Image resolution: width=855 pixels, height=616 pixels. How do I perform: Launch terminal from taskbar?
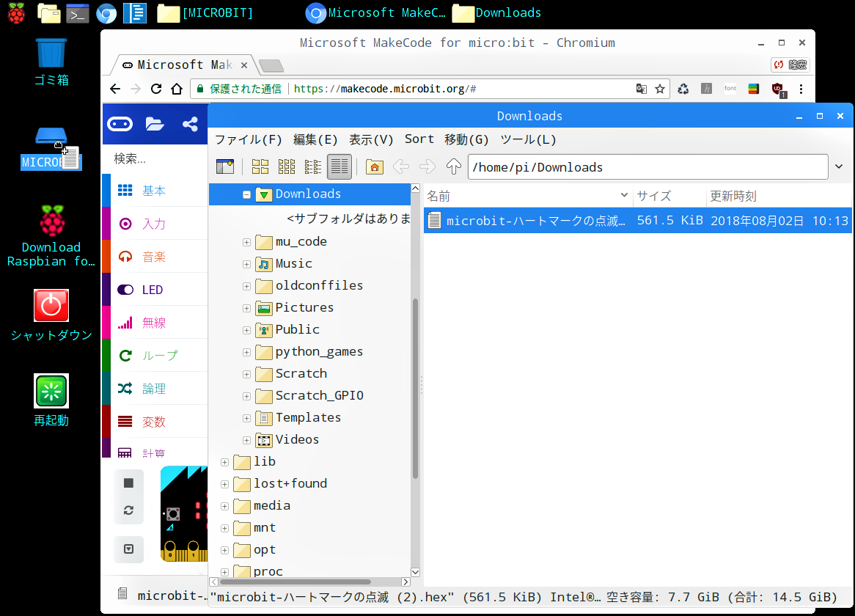(x=78, y=13)
